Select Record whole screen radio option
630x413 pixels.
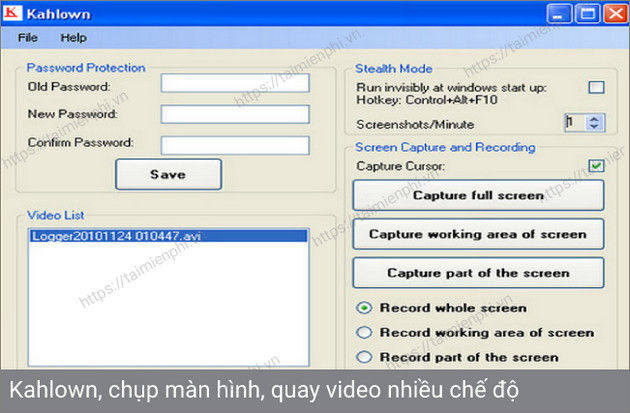tap(365, 308)
